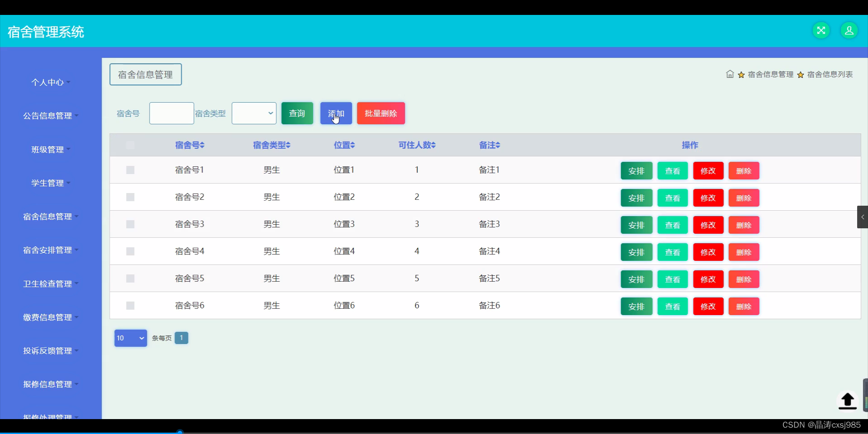Click the 宿舍信息管理 page title tab
Screen dimensions: 868x434
[x=146, y=75]
